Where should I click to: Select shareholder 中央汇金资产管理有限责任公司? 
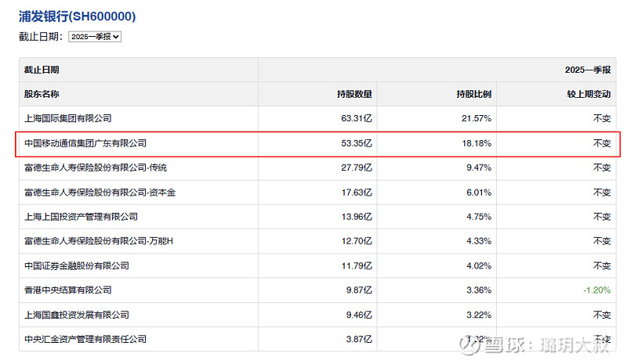pos(85,339)
